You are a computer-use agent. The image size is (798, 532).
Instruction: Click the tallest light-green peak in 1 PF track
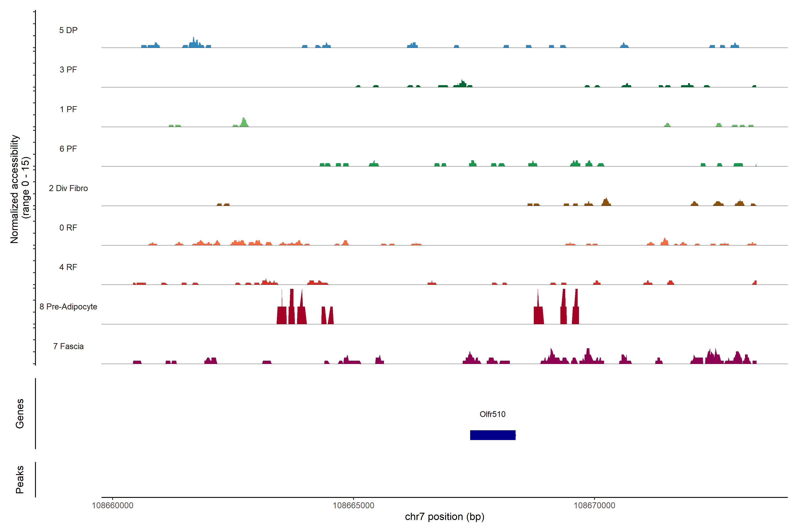coord(244,123)
